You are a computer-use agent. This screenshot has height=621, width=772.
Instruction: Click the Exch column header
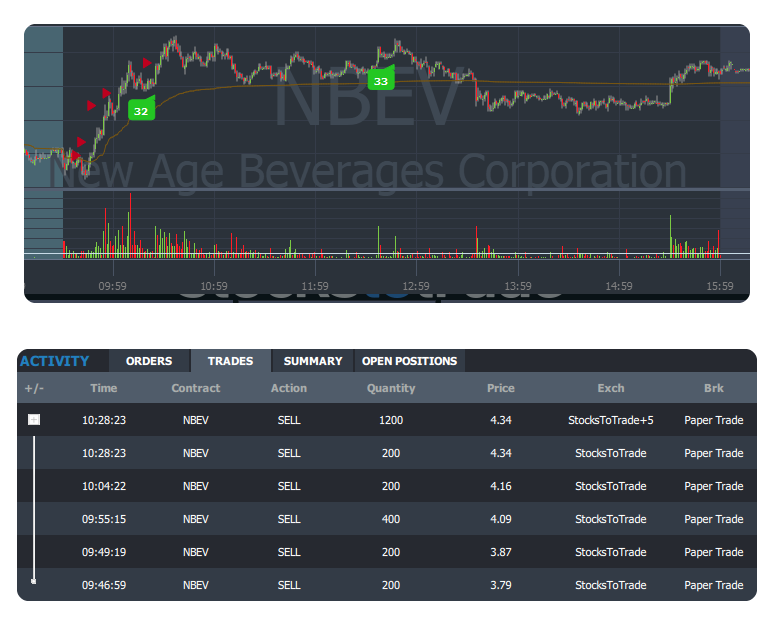(x=610, y=388)
